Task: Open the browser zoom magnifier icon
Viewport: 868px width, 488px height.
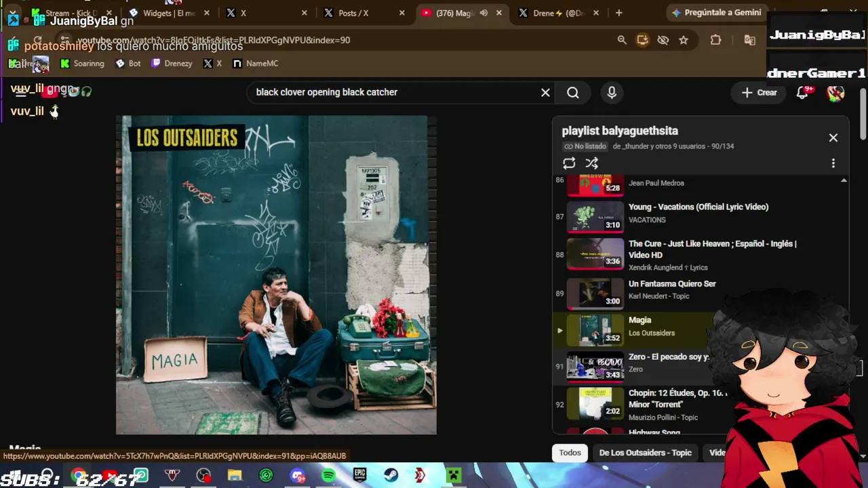Action: (x=622, y=40)
